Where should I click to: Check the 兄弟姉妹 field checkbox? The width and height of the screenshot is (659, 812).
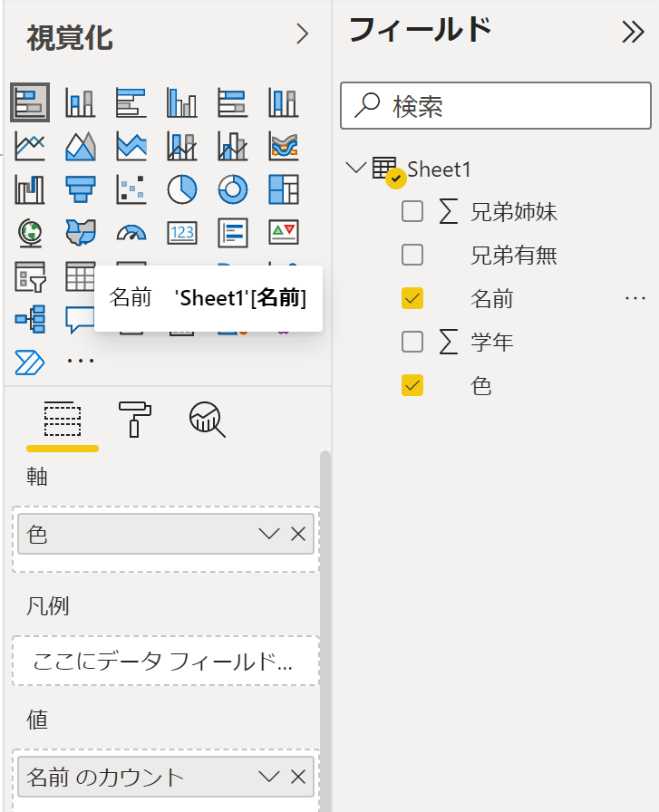point(412,211)
